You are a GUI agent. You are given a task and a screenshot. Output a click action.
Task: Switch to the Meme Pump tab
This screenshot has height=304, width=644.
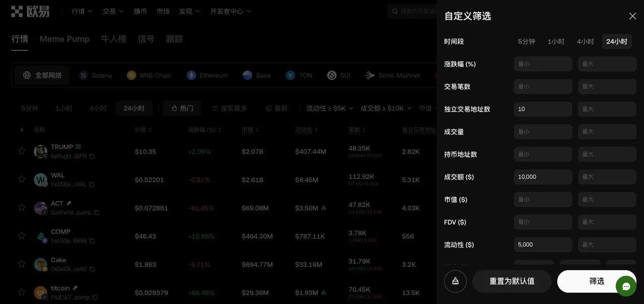(64, 39)
